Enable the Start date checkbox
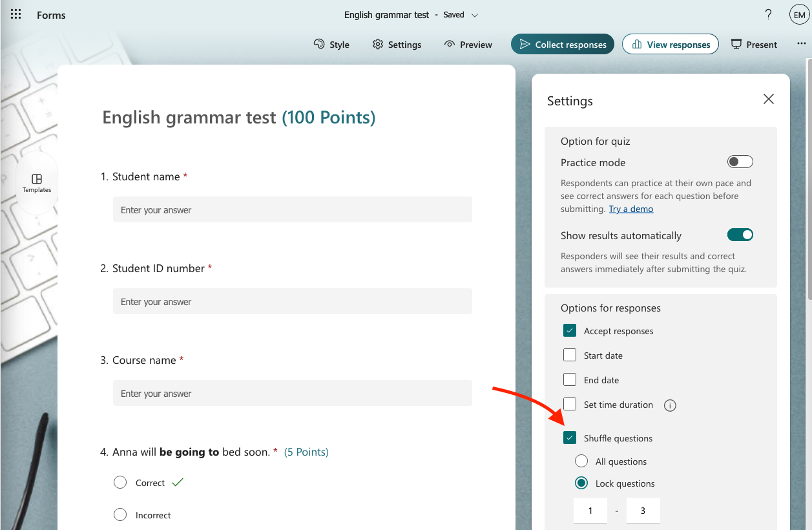 tap(570, 355)
